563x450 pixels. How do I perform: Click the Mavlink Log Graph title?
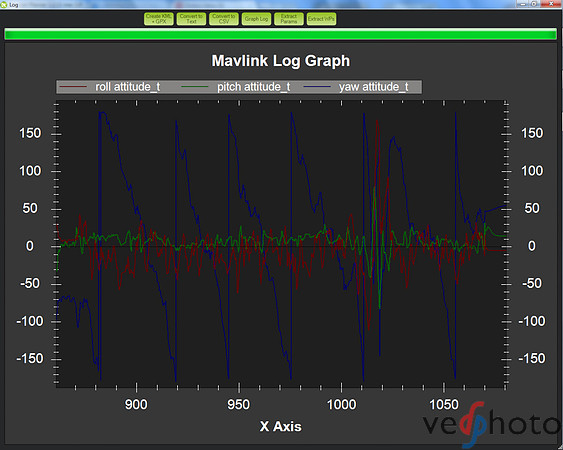click(280, 61)
